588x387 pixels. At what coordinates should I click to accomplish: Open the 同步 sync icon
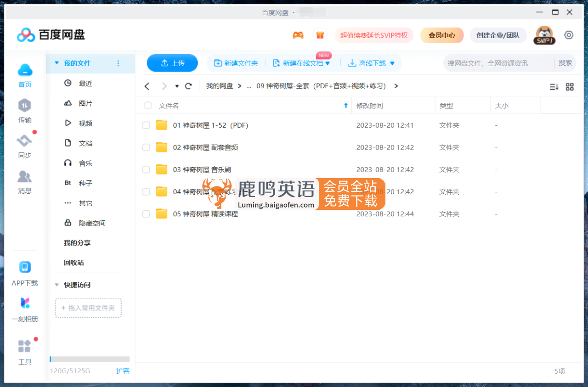[25, 141]
